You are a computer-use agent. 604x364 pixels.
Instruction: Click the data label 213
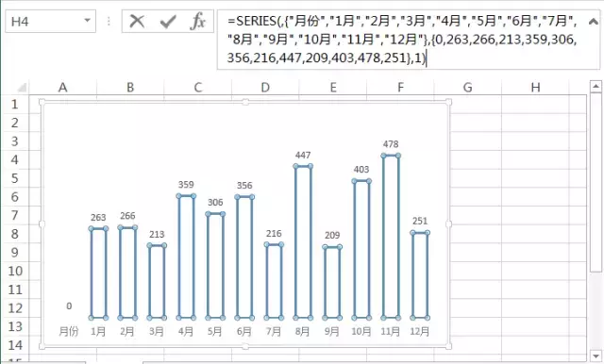157,234
